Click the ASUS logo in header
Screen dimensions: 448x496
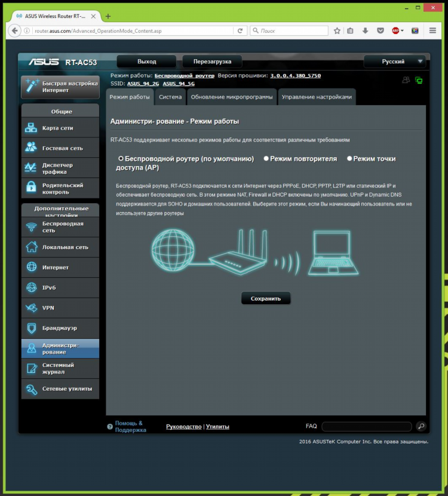44,62
